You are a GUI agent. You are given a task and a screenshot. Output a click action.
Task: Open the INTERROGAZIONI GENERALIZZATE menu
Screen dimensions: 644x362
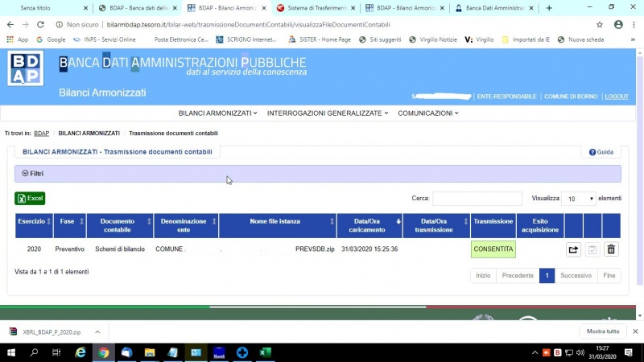pyautogui.click(x=328, y=113)
